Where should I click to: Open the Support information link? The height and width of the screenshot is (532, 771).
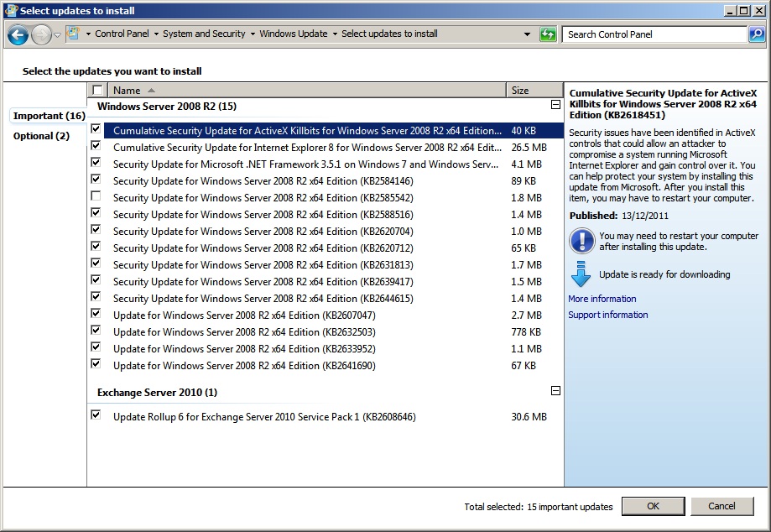(x=607, y=315)
